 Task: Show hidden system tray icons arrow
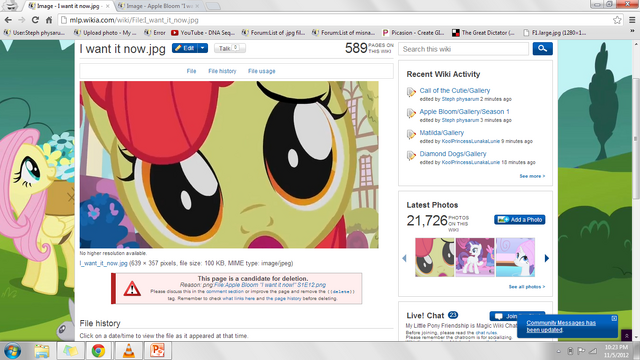(x=558, y=351)
